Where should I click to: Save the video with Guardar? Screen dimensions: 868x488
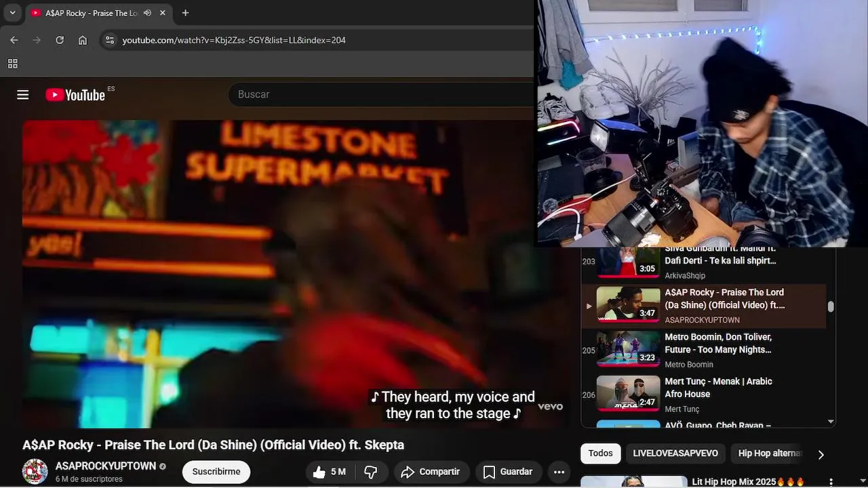(x=507, y=472)
